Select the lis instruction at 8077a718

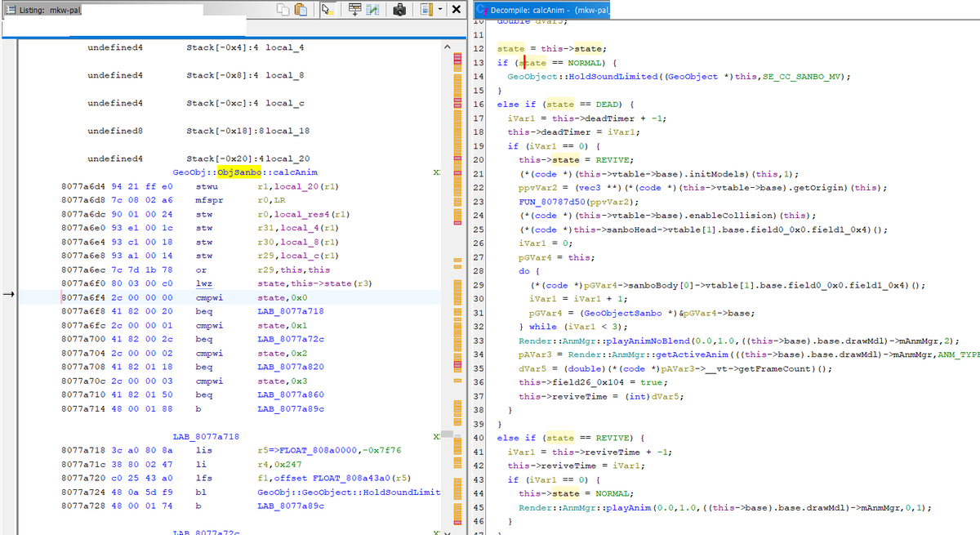coord(204,451)
